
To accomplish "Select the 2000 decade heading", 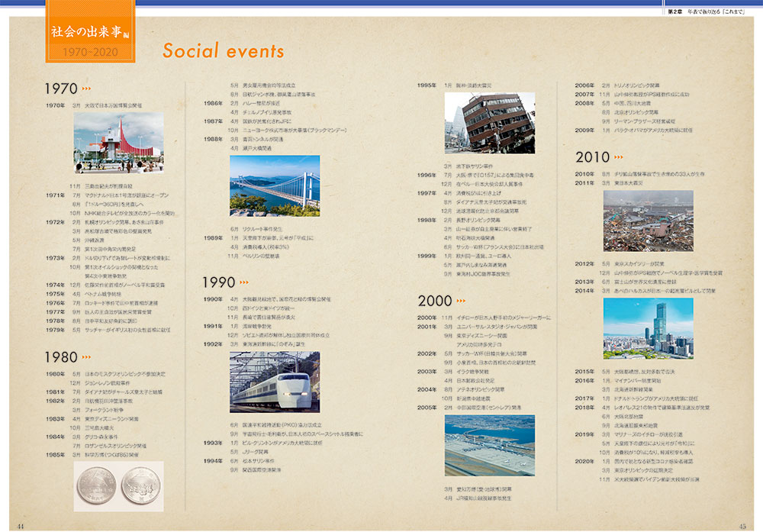I will (x=436, y=301).
